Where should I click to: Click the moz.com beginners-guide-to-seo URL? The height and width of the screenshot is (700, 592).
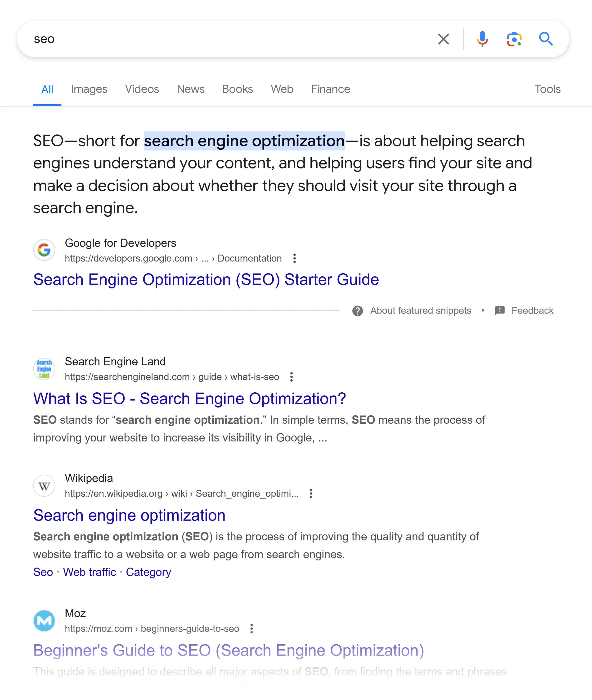pos(152,628)
